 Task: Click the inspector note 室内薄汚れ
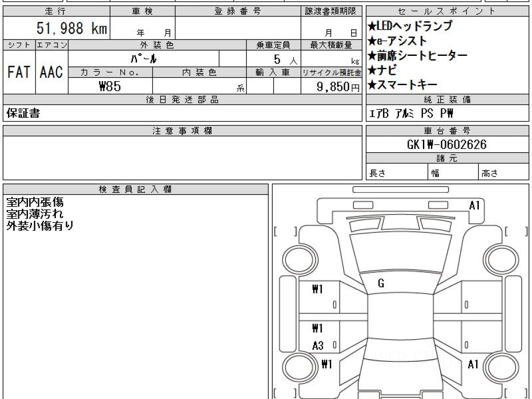35,214
